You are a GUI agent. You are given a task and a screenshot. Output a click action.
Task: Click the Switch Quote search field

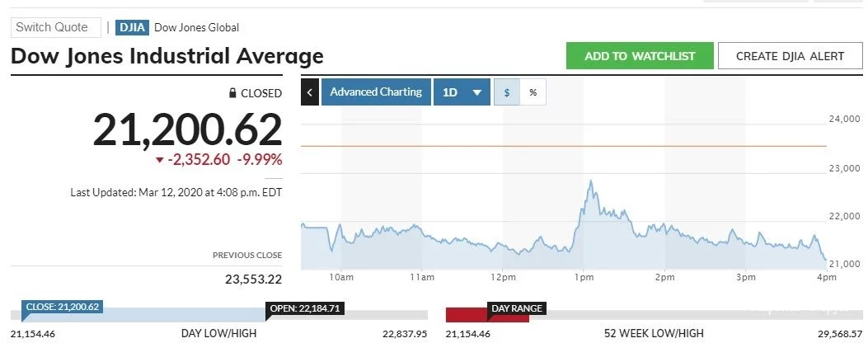56,27
